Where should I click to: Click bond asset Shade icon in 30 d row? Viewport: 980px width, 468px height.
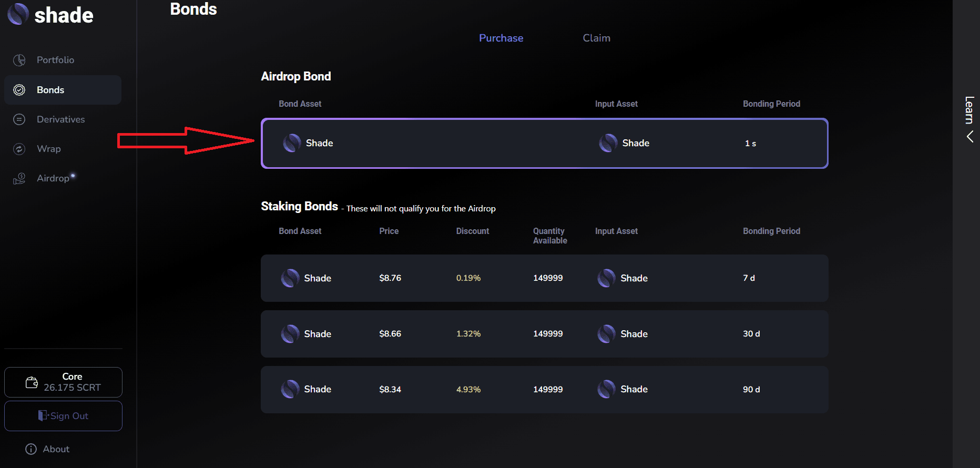[x=290, y=334]
